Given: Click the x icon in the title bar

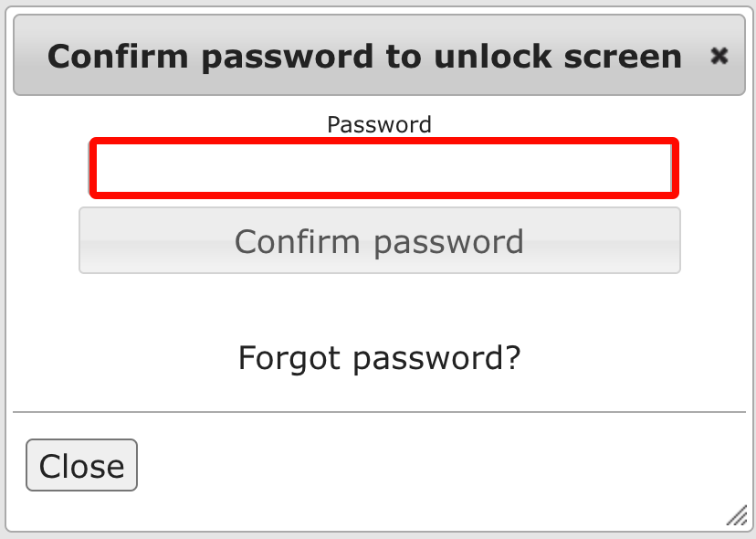Looking at the screenshot, I should [x=719, y=57].
